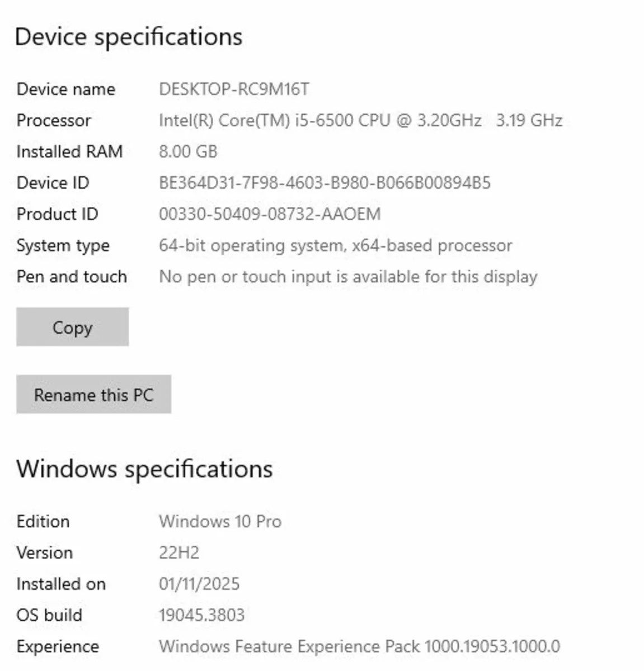Select the Edition value Windows 10 Pro
This screenshot has width=644, height=671.
pyautogui.click(x=220, y=521)
